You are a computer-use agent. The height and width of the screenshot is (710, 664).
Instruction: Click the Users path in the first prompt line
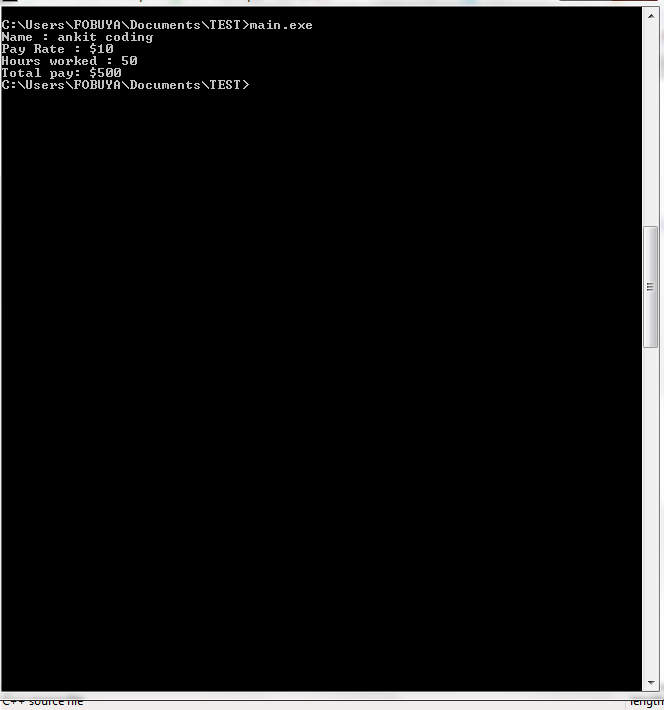coord(45,25)
